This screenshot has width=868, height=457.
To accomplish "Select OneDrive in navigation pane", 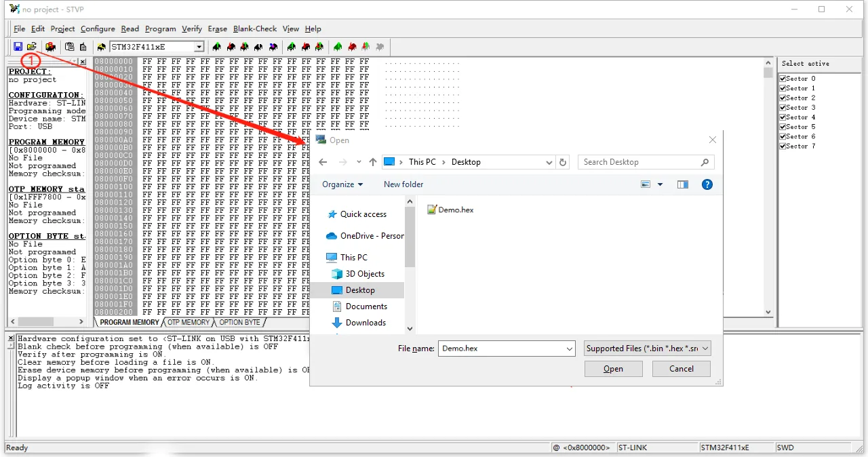I will [x=365, y=236].
